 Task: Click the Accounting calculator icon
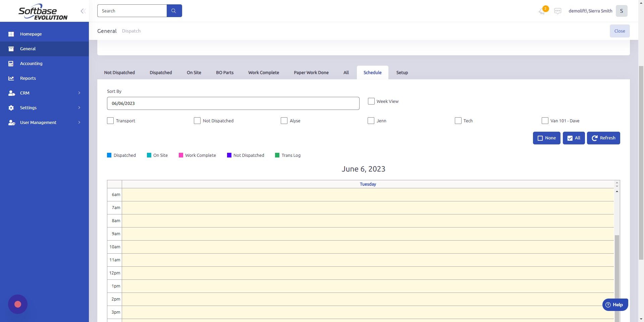[x=11, y=64]
